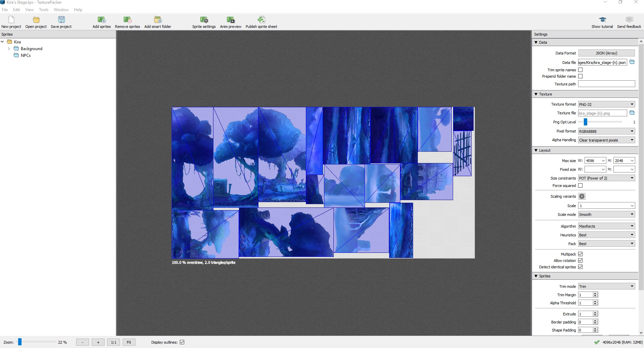644x348 pixels.
Task: Click the JSON (Array) data format button
Action: point(606,53)
